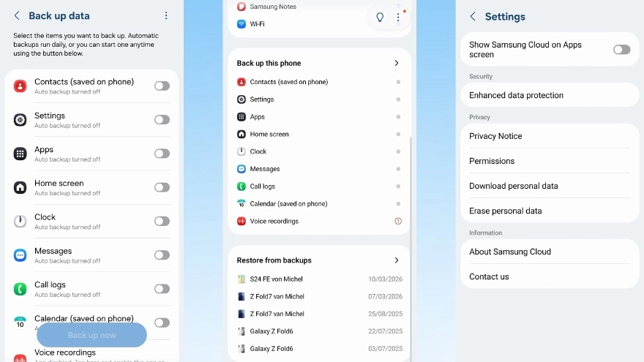Expand Back up this phone section

[x=397, y=64]
